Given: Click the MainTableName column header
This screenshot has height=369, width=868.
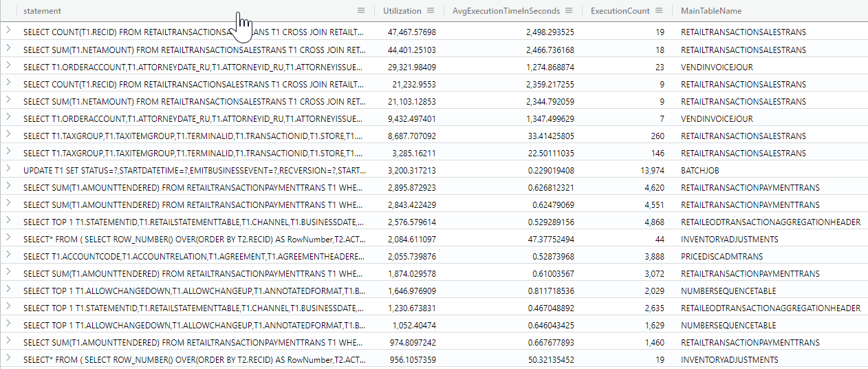Looking at the screenshot, I should [x=710, y=11].
